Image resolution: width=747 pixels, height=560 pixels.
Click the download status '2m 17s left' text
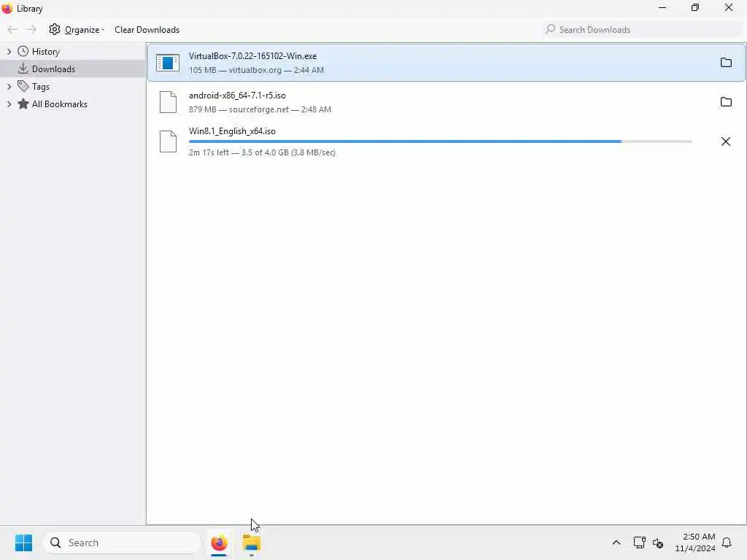209,152
